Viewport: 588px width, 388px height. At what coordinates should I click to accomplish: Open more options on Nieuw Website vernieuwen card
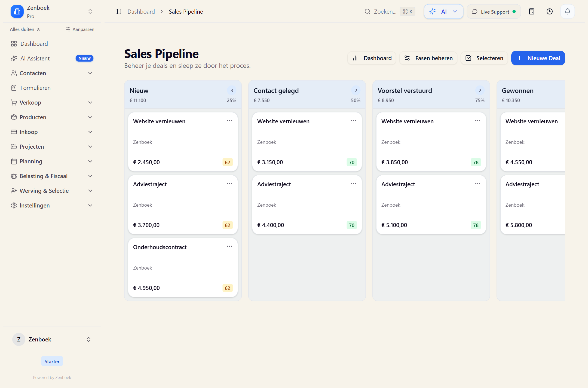pyautogui.click(x=229, y=121)
